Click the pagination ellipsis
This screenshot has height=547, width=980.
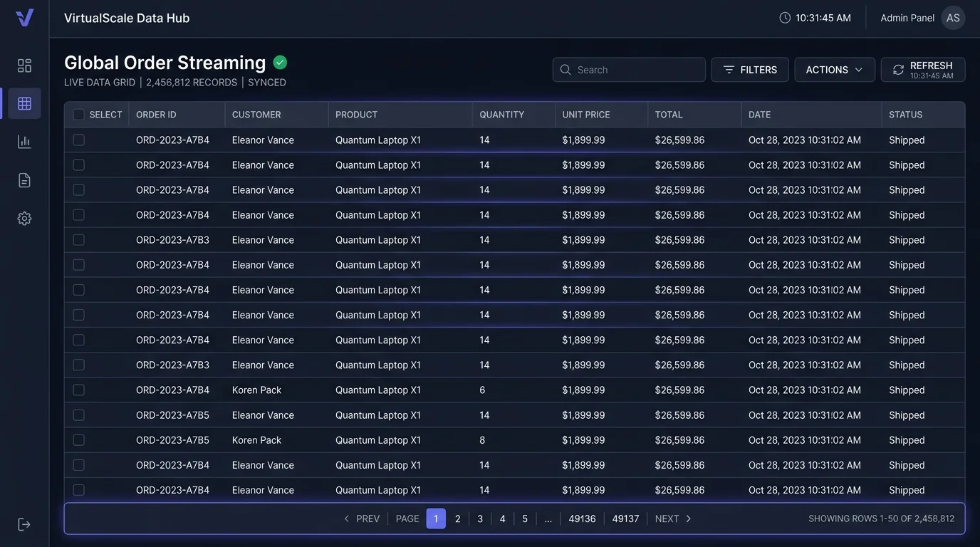pos(548,519)
